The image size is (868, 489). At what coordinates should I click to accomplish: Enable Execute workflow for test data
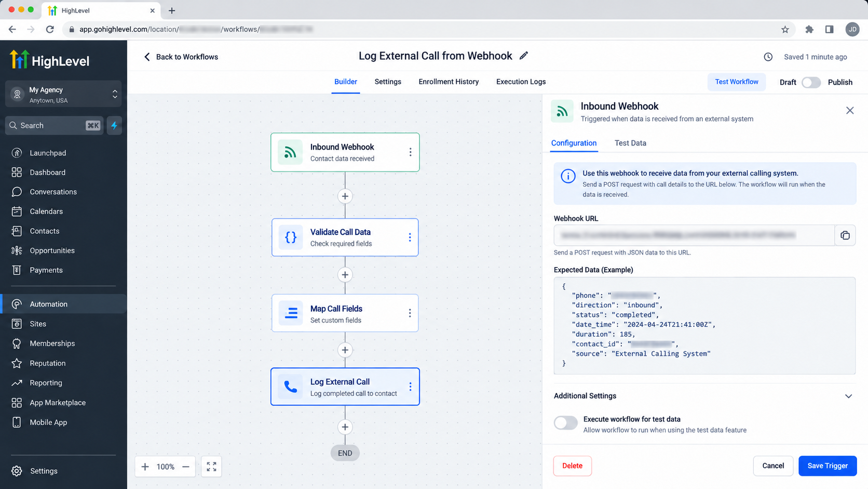565,422
